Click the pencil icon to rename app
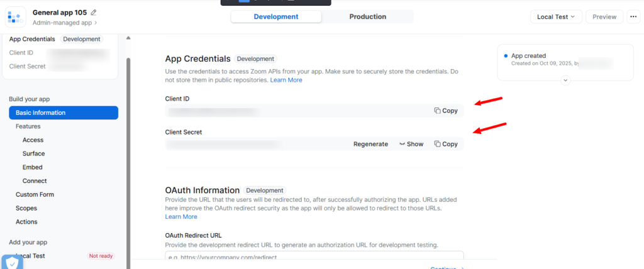Screen dimensions: 644x269 pyautogui.click(x=94, y=13)
